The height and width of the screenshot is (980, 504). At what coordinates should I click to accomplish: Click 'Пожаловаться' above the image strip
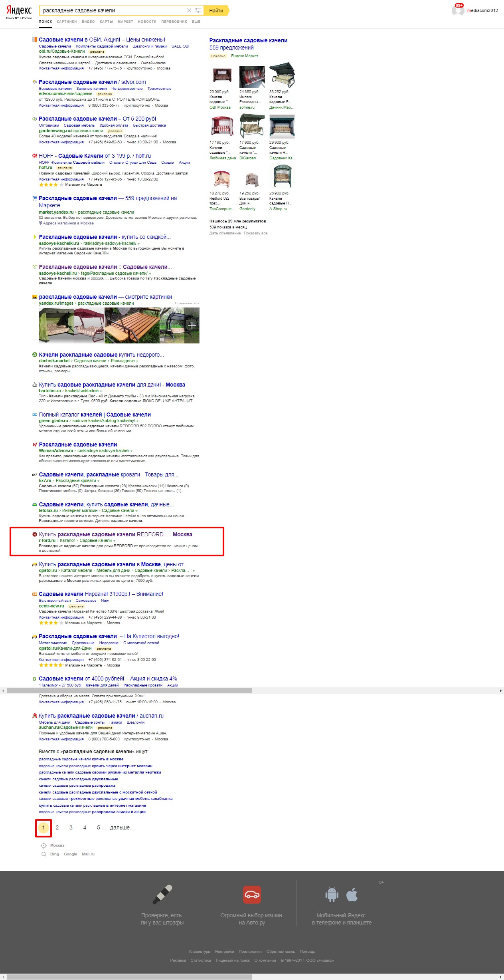187,304
